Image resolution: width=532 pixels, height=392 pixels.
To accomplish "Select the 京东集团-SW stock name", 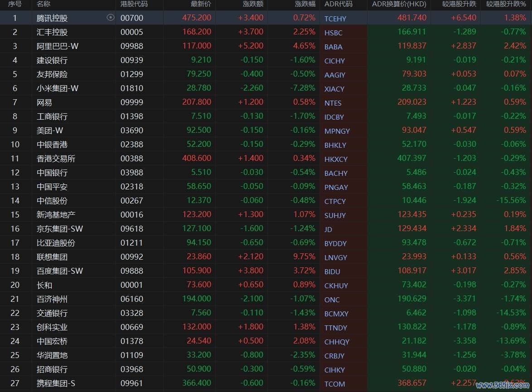I will 60,229.
